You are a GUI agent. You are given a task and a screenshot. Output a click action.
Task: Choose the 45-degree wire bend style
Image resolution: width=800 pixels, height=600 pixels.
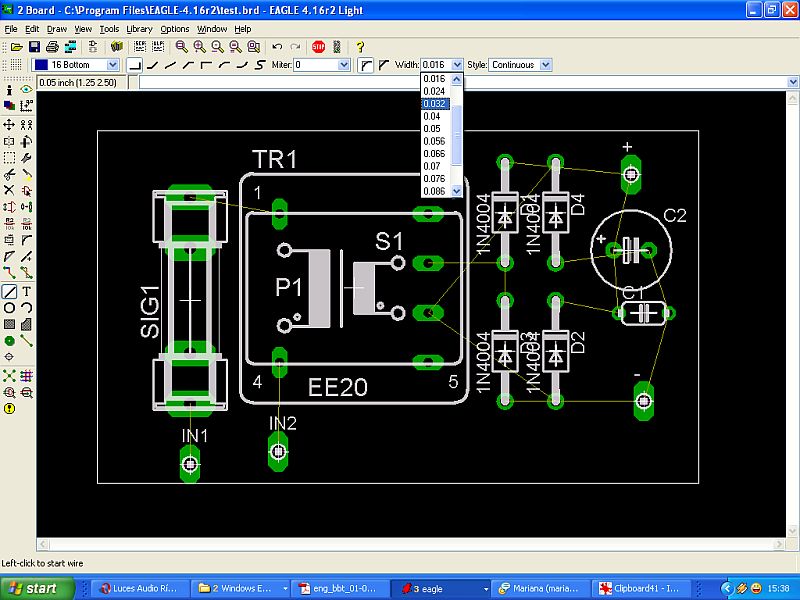[x=153, y=65]
